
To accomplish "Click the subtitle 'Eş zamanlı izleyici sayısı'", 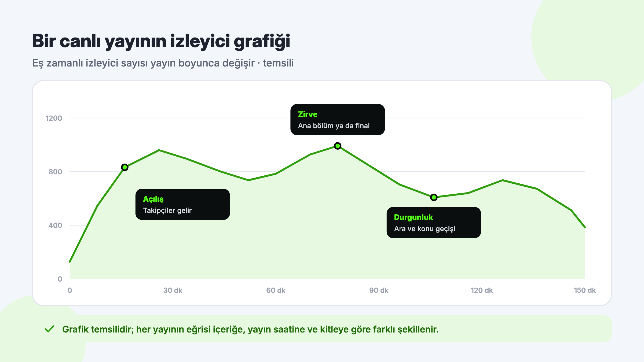I will (90, 63).
